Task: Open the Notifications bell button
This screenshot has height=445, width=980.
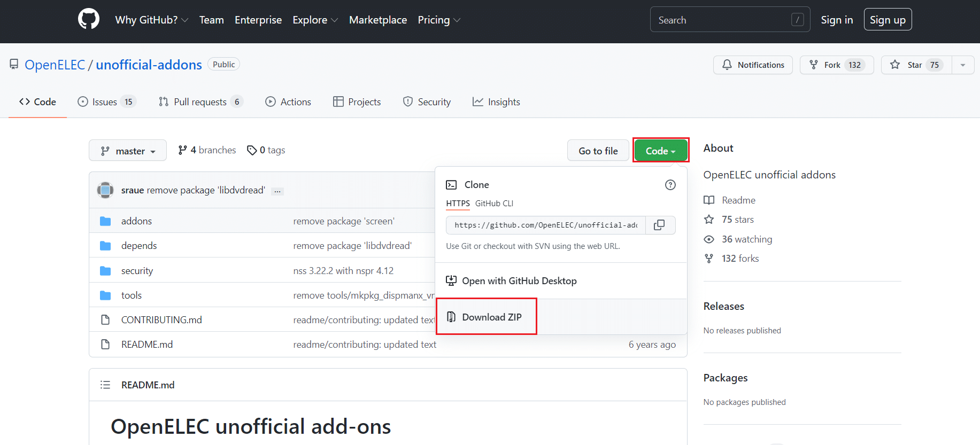Action: [x=753, y=65]
